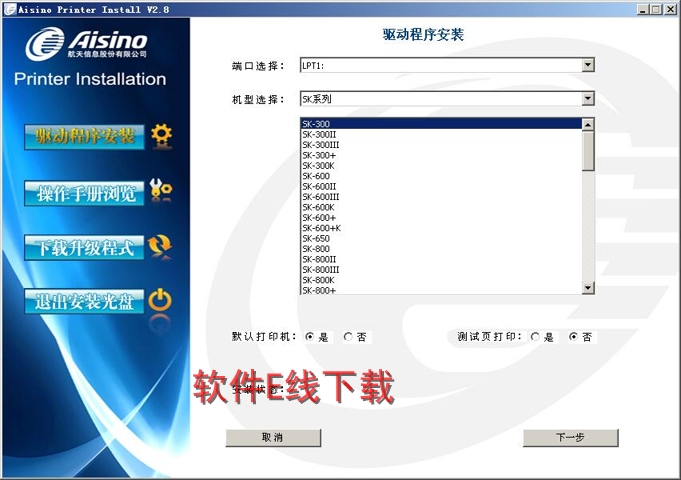The width and height of the screenshot is (681, 480).
Task: Click the refresh arrows icon beside 下载升级程式
Action: (x=160, y=245)
